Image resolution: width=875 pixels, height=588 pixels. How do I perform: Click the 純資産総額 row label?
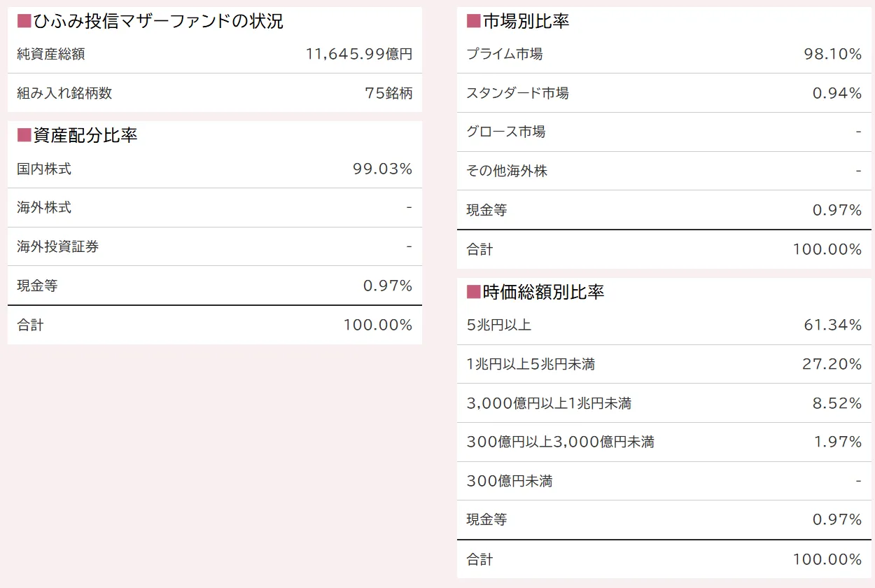click(x=51, y=54)
